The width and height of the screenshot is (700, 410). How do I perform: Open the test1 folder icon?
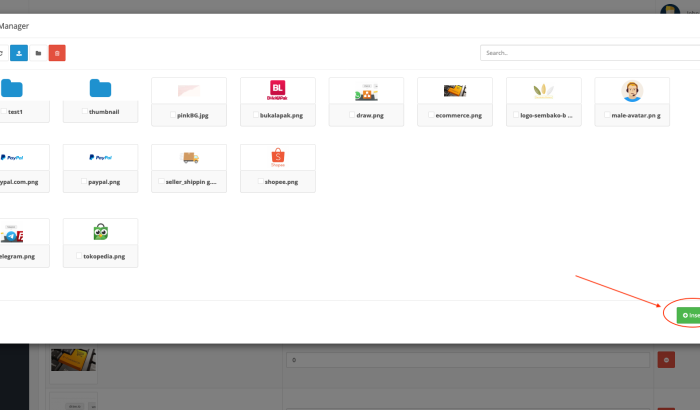point(12,88)
